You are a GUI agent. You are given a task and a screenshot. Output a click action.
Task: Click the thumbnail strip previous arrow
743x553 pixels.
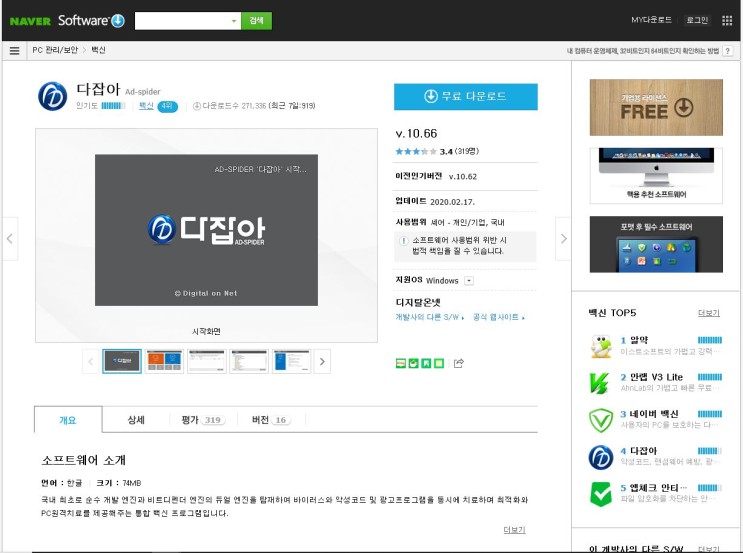[x=91, y=362]
